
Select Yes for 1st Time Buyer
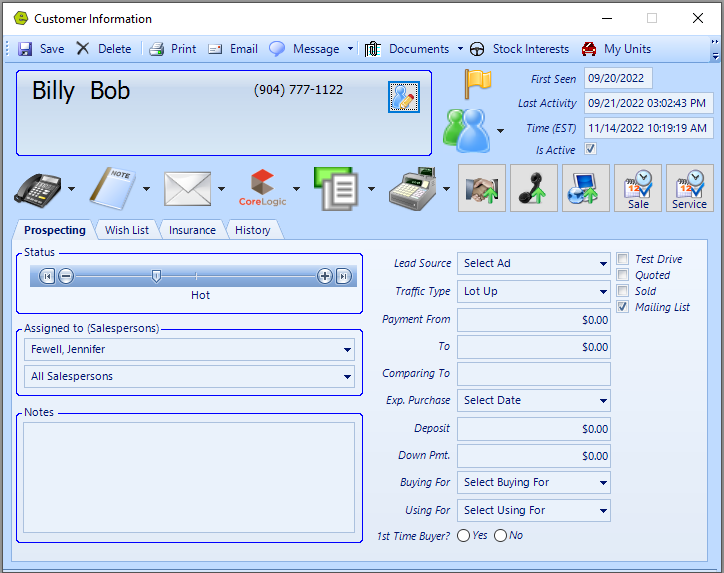click(464, 536)
